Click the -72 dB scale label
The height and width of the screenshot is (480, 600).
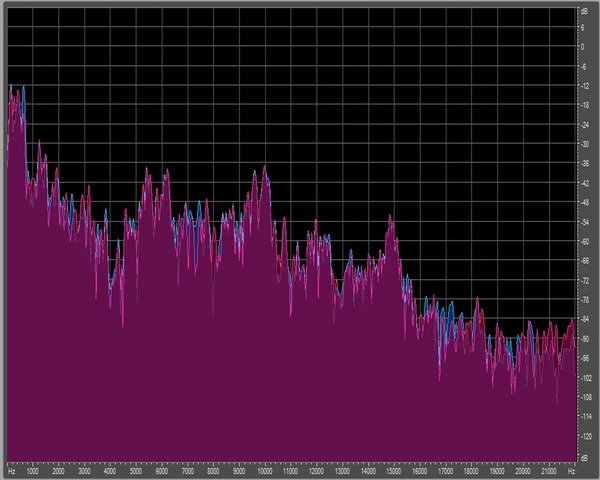584,281
